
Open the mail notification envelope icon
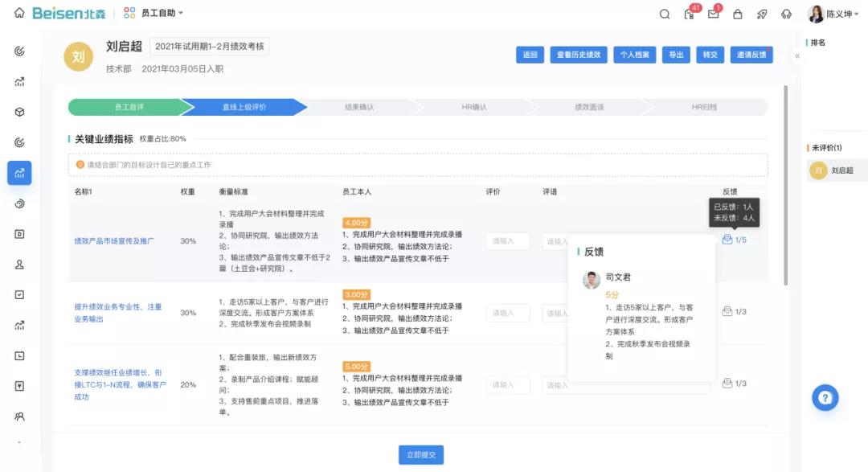pyautogui.click(x=714, y=14)
